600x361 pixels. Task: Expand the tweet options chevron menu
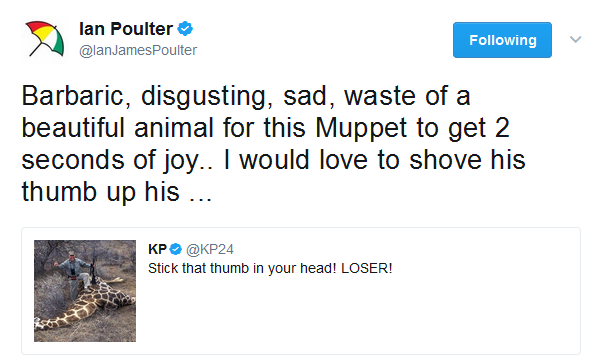pos(575,39)
